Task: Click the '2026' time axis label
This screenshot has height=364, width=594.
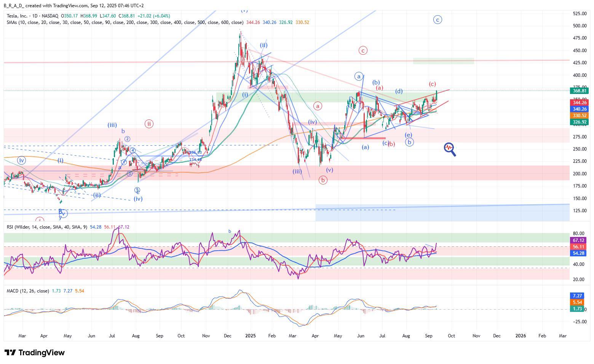Action: 521,336
